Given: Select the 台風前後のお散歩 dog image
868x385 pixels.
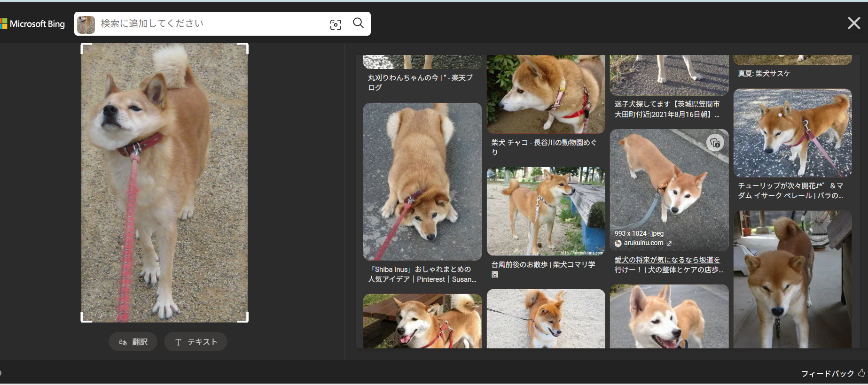Looking at the screenshot, I should point(546,211).
